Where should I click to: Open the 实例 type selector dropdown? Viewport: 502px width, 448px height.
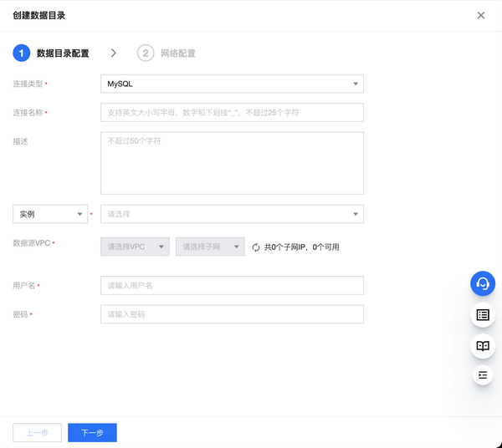pos(50,214)
